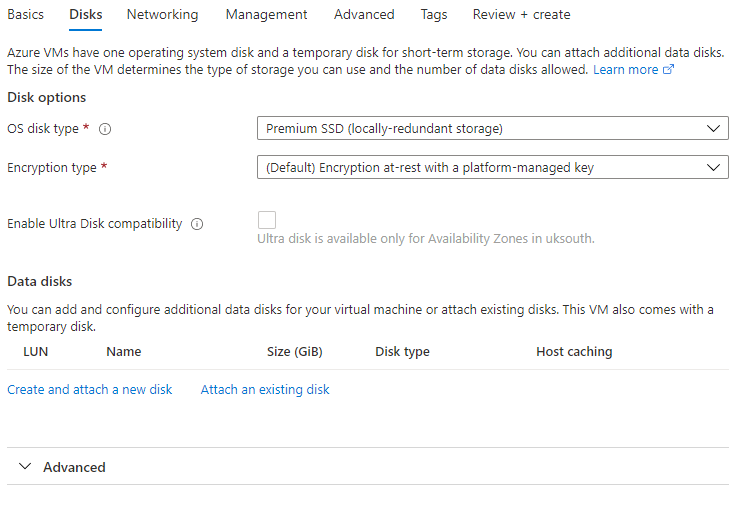This screenshot has height=520, width=743.
Task: Click Create and attach a new disk
Action: point(89,390)
